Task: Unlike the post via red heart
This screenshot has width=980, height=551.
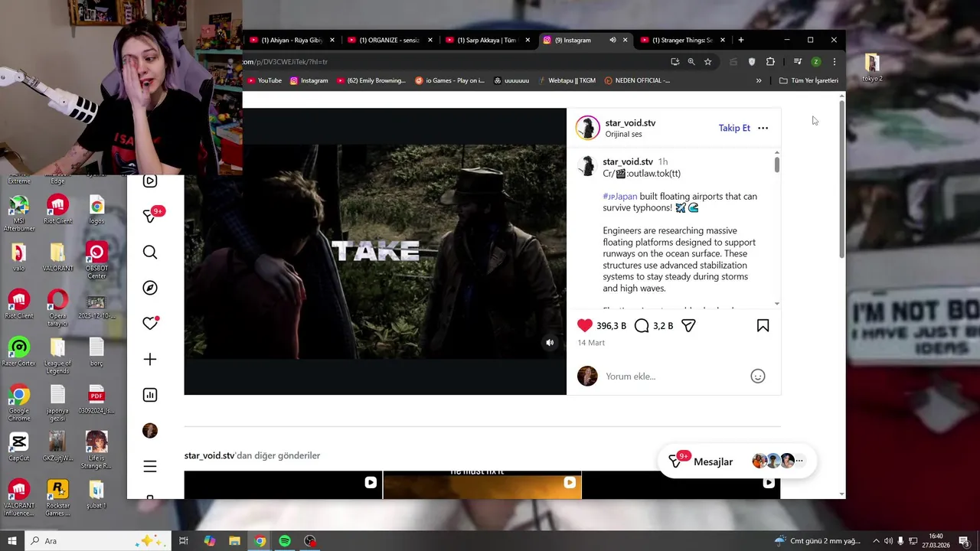Action: pos(585,325)
